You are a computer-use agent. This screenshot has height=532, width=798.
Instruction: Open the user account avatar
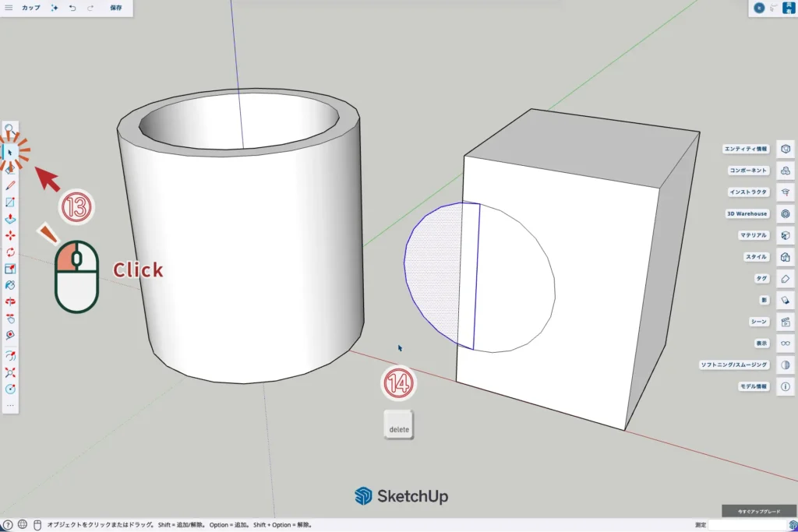(x=759, y=8)
